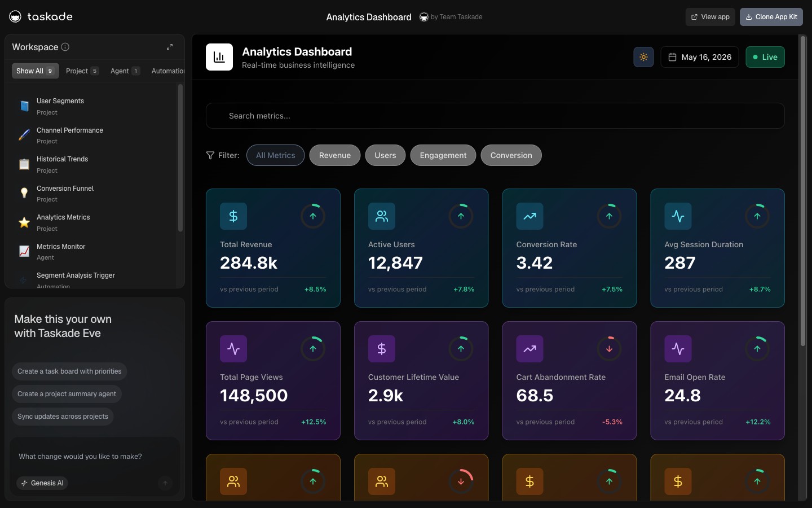Click the Filter funnel icon
This screenshot has width=812, height=508.
point(210,155)
